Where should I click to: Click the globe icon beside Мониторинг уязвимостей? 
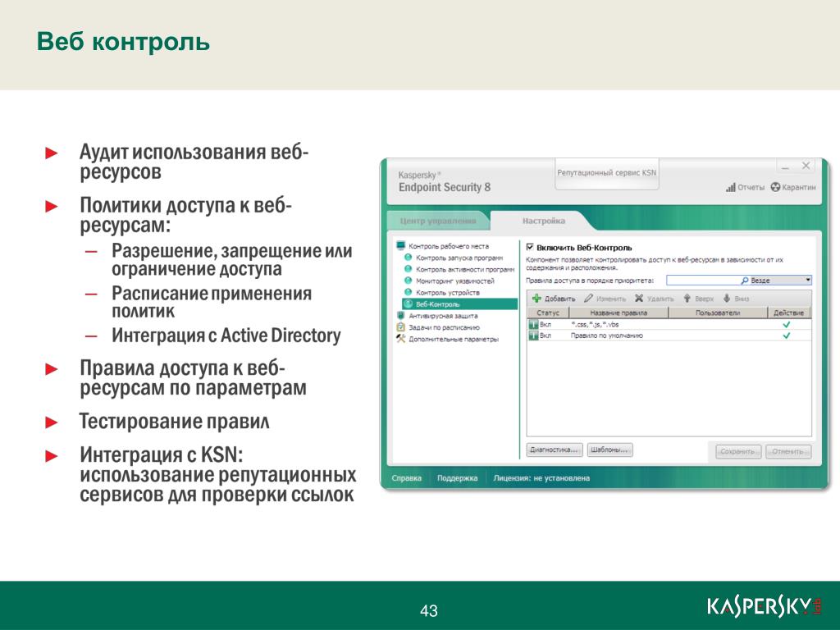(x=408, y=281)
